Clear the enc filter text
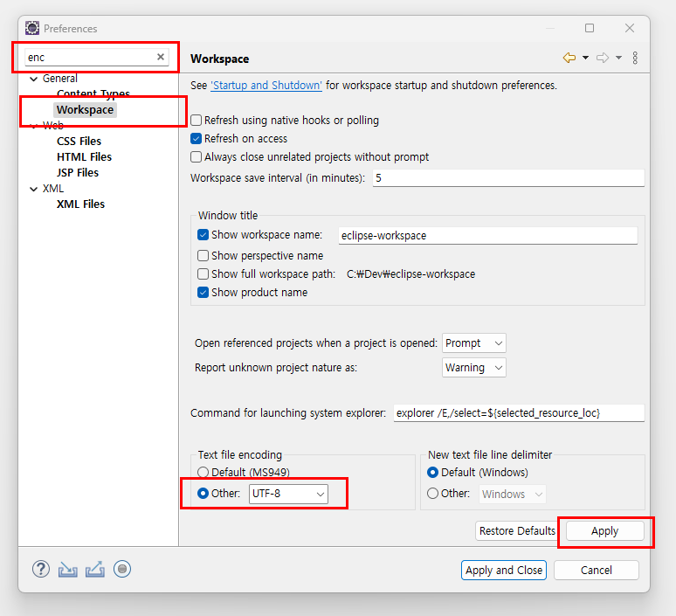 click(x=161, y=57)
